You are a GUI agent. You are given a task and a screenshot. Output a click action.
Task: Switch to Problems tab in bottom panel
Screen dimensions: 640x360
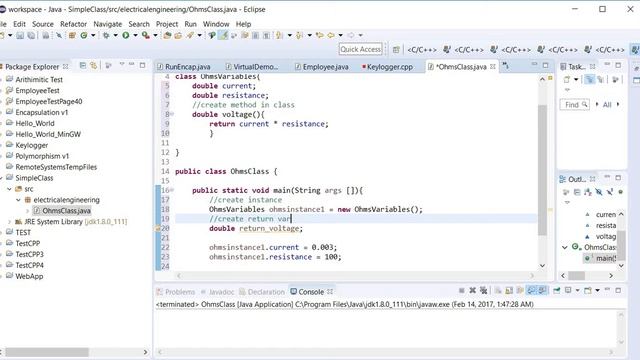point(176,292)
